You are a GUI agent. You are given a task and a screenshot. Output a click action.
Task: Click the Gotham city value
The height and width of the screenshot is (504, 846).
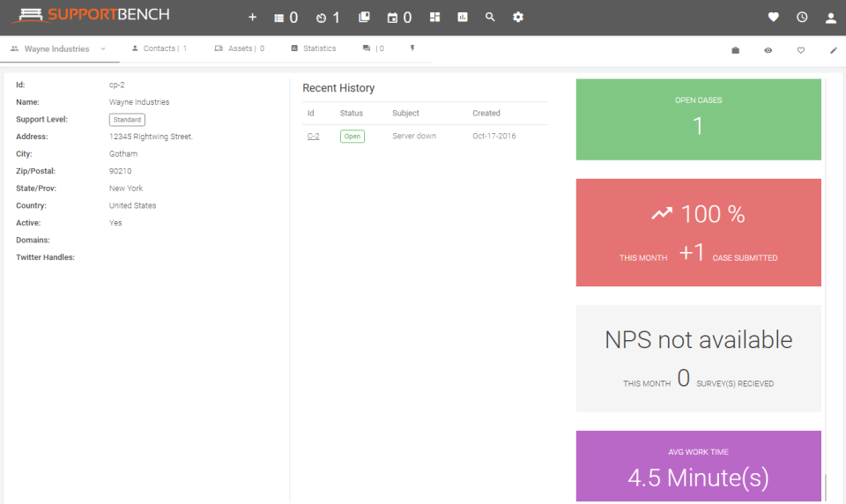[123, 154]
